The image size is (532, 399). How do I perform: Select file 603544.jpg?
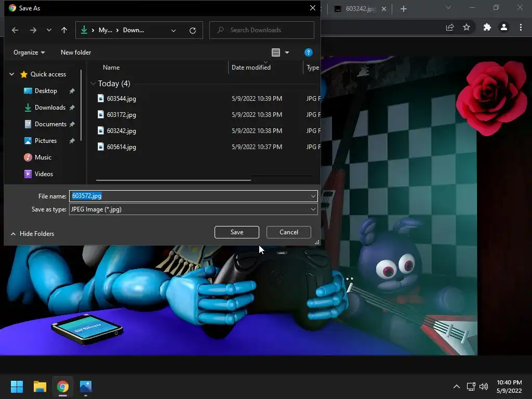coord(121,98)
